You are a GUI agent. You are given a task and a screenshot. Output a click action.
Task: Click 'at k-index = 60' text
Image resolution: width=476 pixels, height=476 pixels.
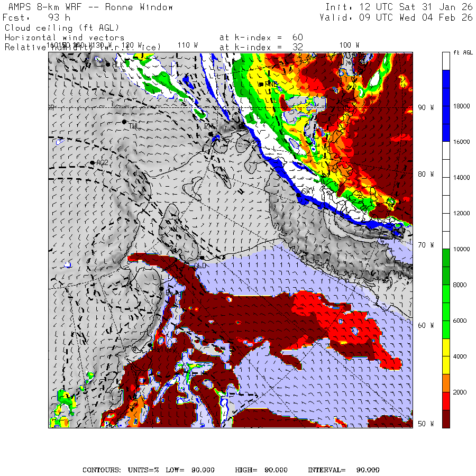[x=261, y=38]
